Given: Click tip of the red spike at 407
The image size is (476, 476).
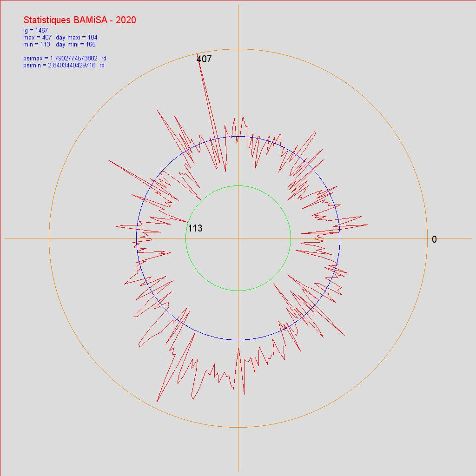Looking at the screenshot, I should pos(197,53).
